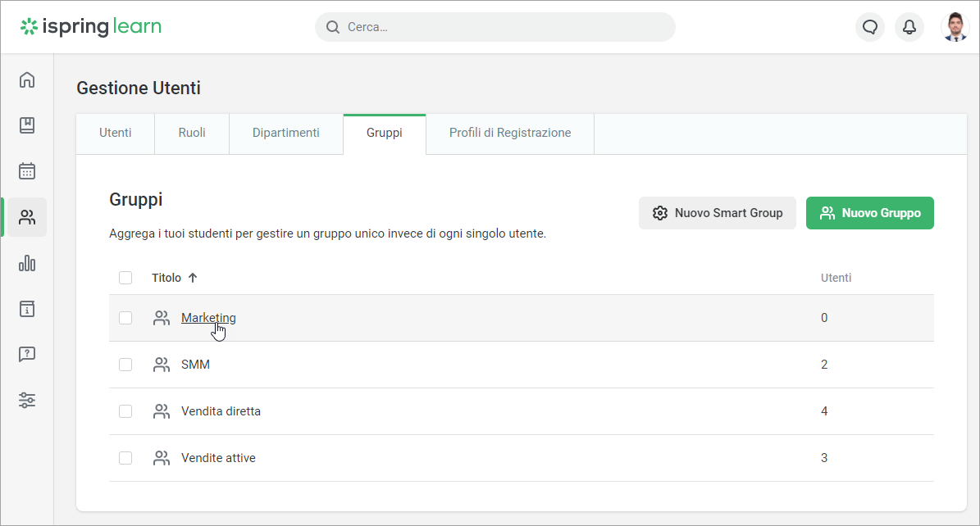980x526 pixels.
Task: Open the help question mark sidebar icon
Action: tap(27, 355)
